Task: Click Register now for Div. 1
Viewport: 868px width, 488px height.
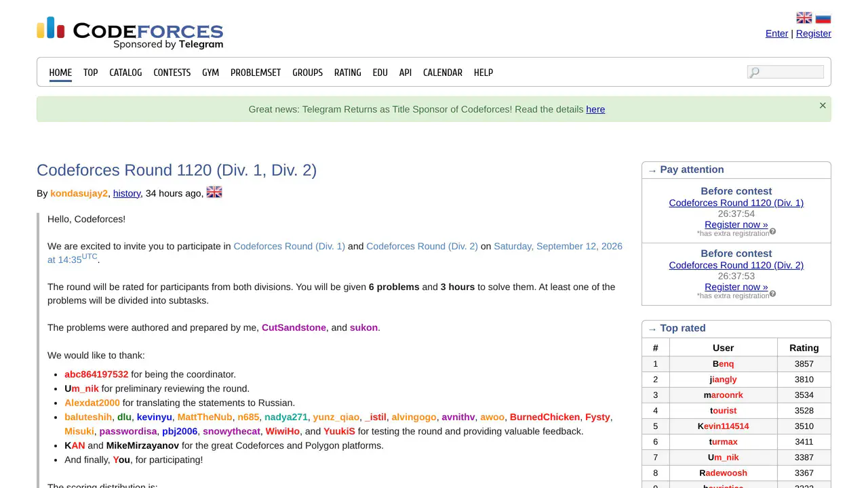Action: (736, 224)
